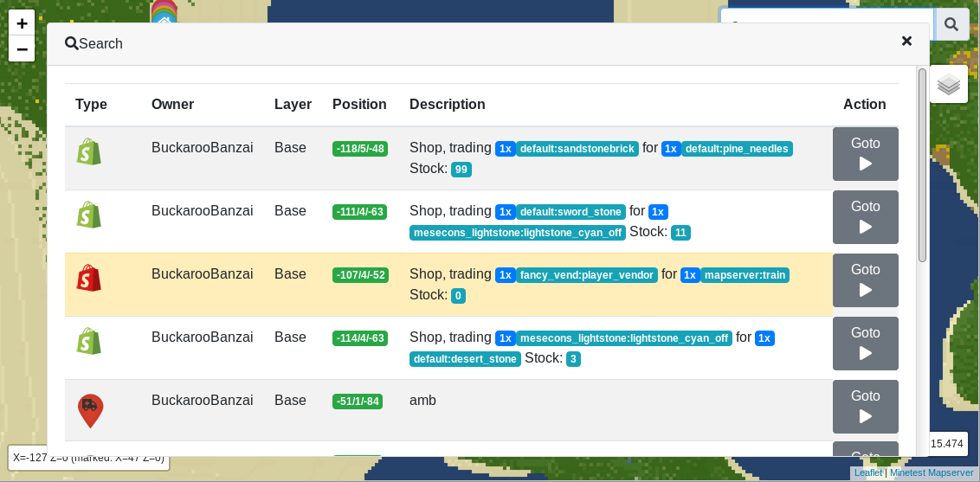This screenshot has height=482, width=980.
Task: Click lightstone_cyan_off badge in sword_stone row
Action: (518, 232)
